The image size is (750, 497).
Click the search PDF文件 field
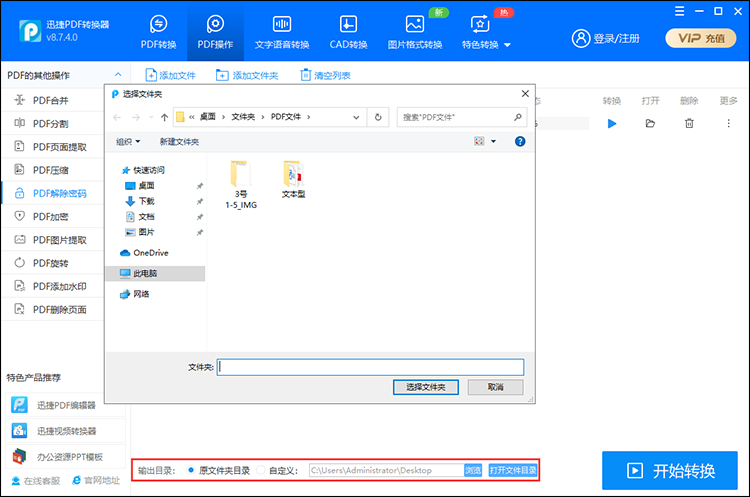coord(462,117)
